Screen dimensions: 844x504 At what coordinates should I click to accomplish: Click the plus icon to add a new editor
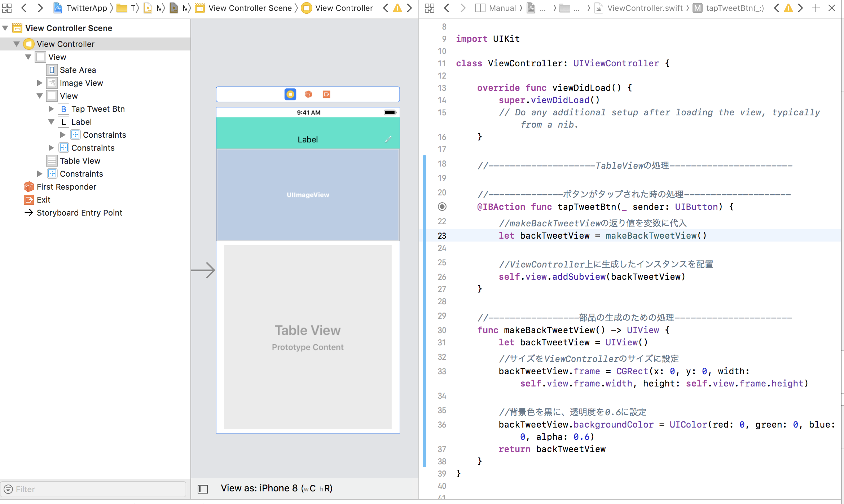pyautogui.click(x=816, y=8)
